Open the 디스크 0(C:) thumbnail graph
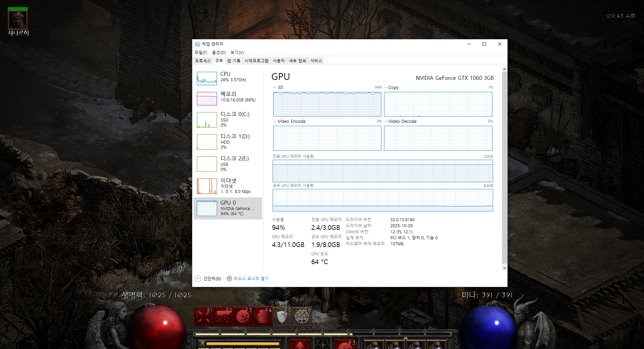The image size is (644, 349). pos(207,120)
